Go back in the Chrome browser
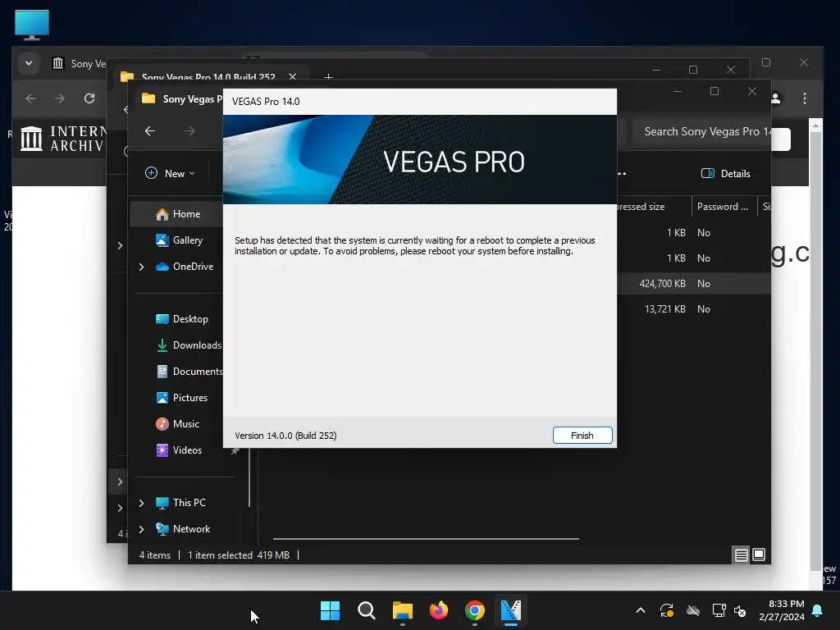This screenshot has height=630, width=840. pos(31,98)
